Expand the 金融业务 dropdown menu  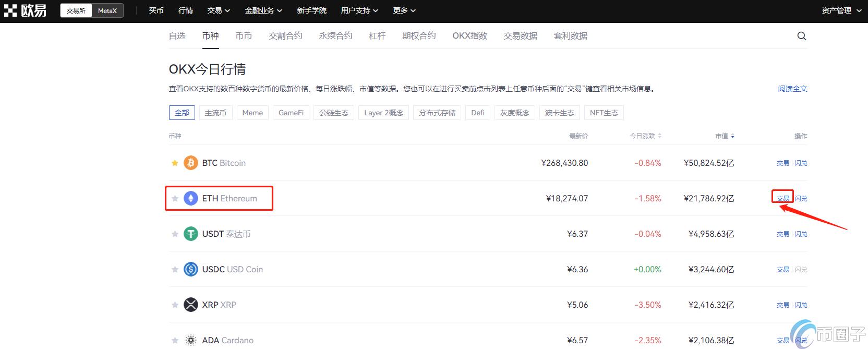tap(263, 10)
